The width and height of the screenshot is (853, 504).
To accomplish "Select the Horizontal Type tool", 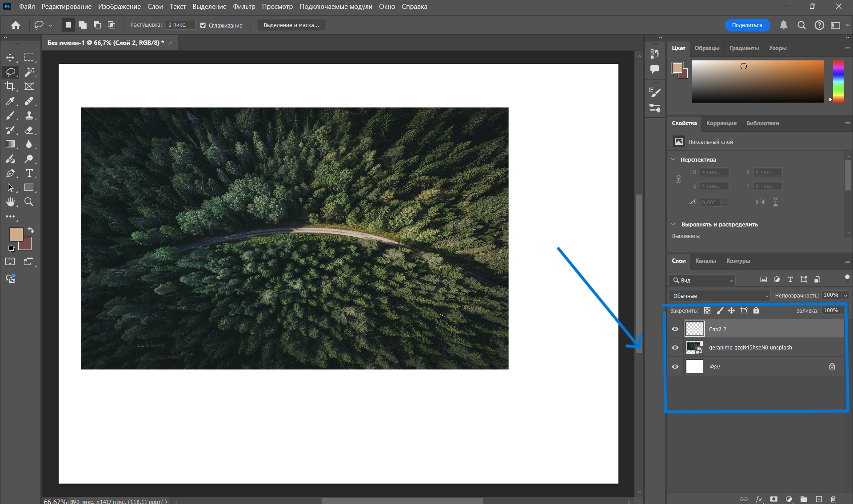I will point(29,173).
